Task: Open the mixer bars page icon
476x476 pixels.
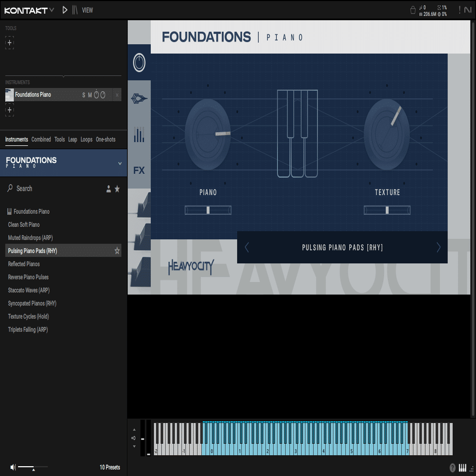Action: pyautogui.click(x=139, y=134)
